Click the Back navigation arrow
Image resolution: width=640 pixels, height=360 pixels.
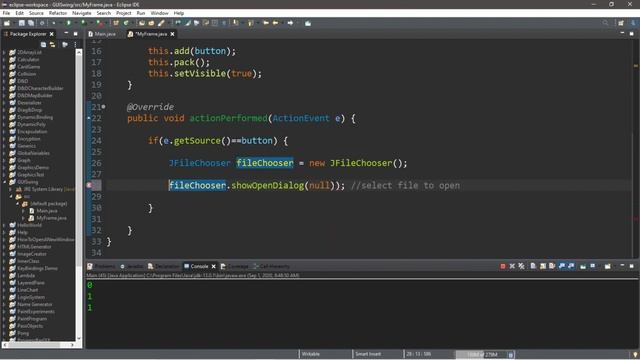click(275, 23)
